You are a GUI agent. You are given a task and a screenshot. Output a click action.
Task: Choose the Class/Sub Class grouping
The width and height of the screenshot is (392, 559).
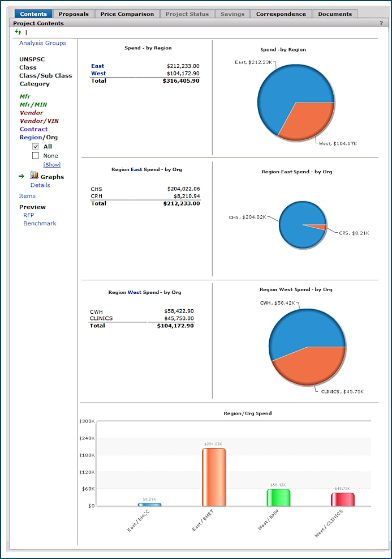tap(46, 75)
